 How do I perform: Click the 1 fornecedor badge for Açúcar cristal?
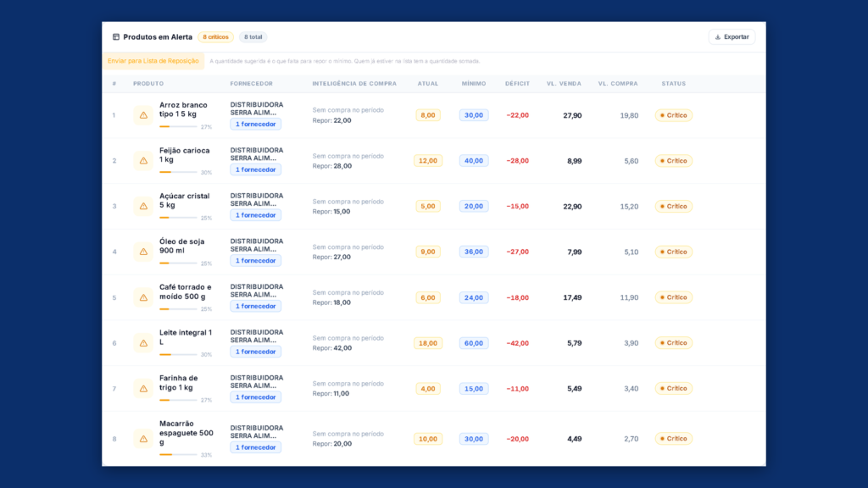256,214
